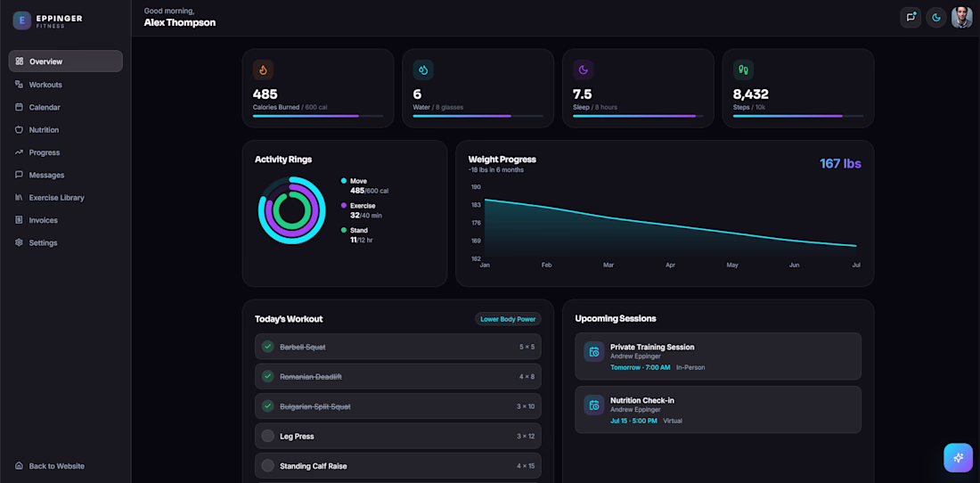Open Exercise Library from the sidebar
This screenshot has width=980, height=483.
point(66,198)
